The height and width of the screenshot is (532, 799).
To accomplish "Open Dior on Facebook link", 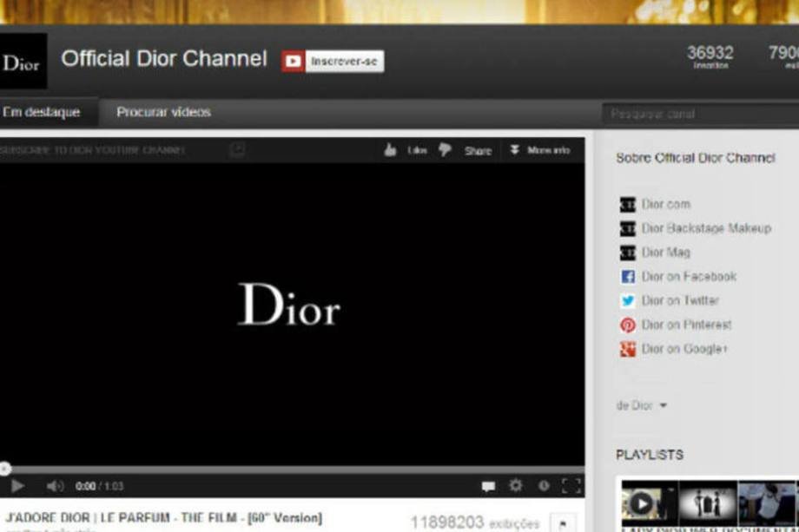I will (688, 277).
